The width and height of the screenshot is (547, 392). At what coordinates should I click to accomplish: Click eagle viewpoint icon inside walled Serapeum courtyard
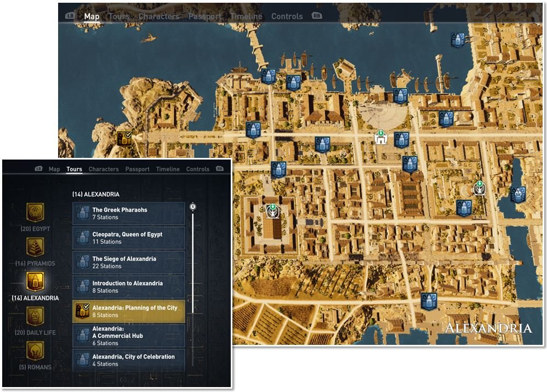272,211
